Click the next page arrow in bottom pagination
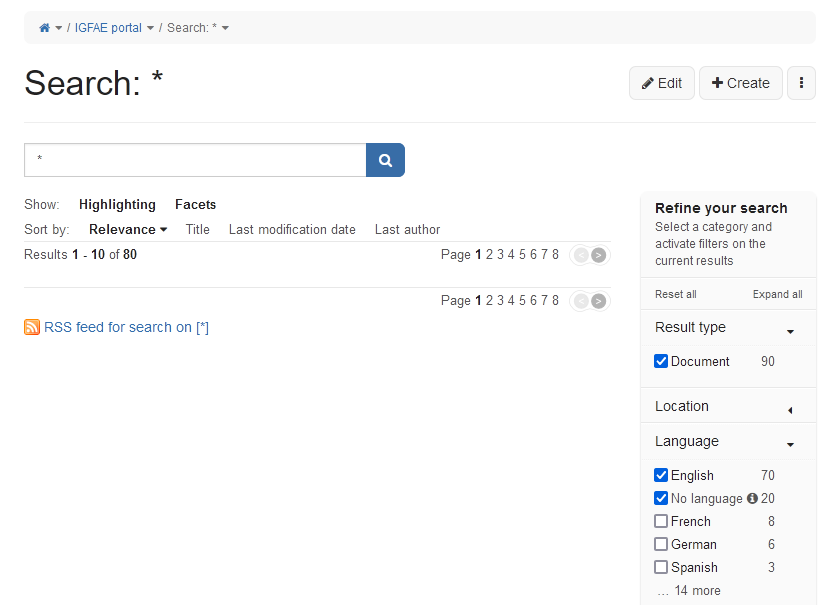This screenshot has width=835, height=605. pyautogui.click(x=598, y=301)
